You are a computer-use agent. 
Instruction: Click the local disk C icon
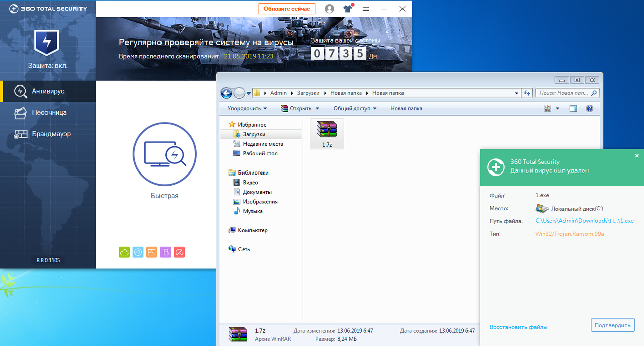[x=542, y=208]
